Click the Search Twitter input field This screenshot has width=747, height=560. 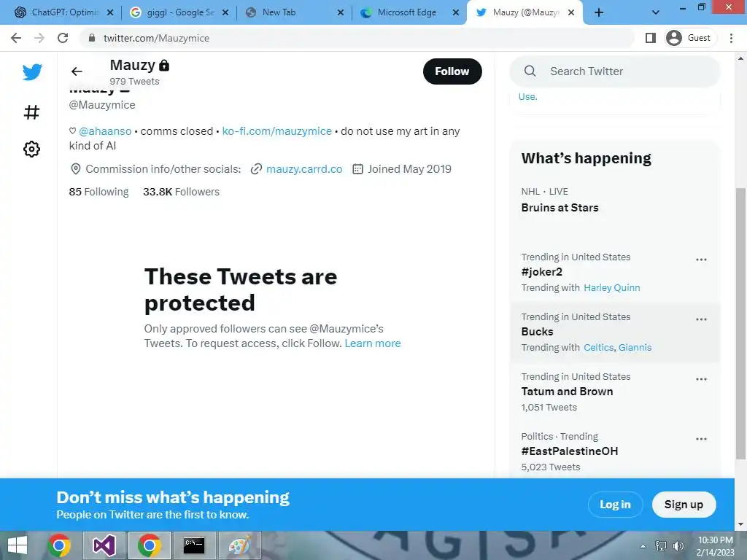click(x=614, y=71)
